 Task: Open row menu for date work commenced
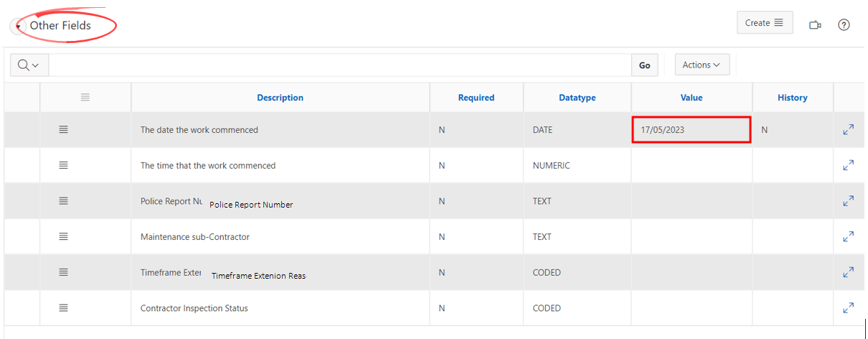pos(63,130)
